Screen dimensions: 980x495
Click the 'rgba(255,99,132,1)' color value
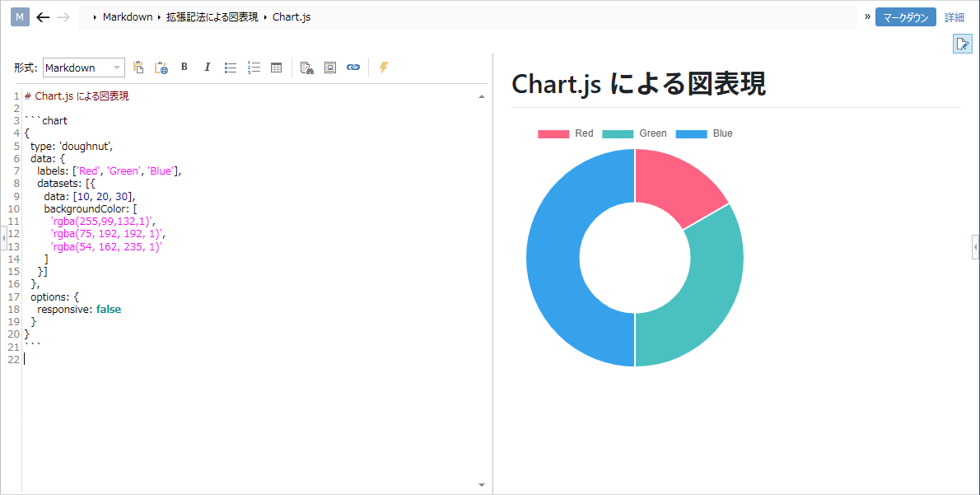tap(102, 222)
